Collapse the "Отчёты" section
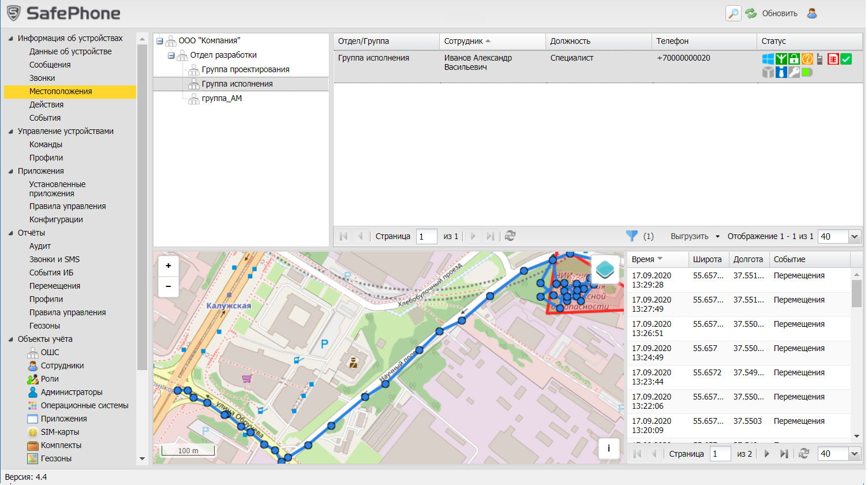Viewport: 868px width, 485px height. click(10, 233)
